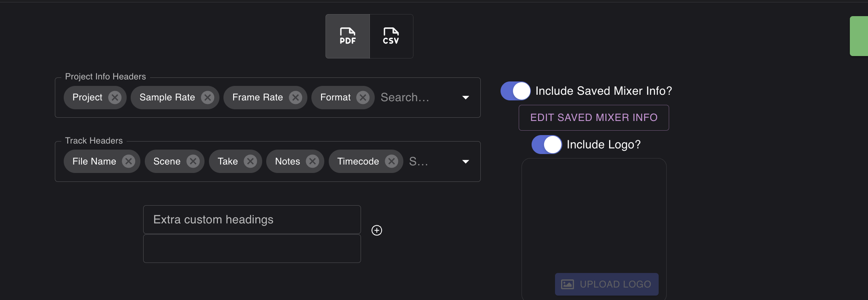Remove the Sample Rate chip
The image size is (868, 300).
208,98
